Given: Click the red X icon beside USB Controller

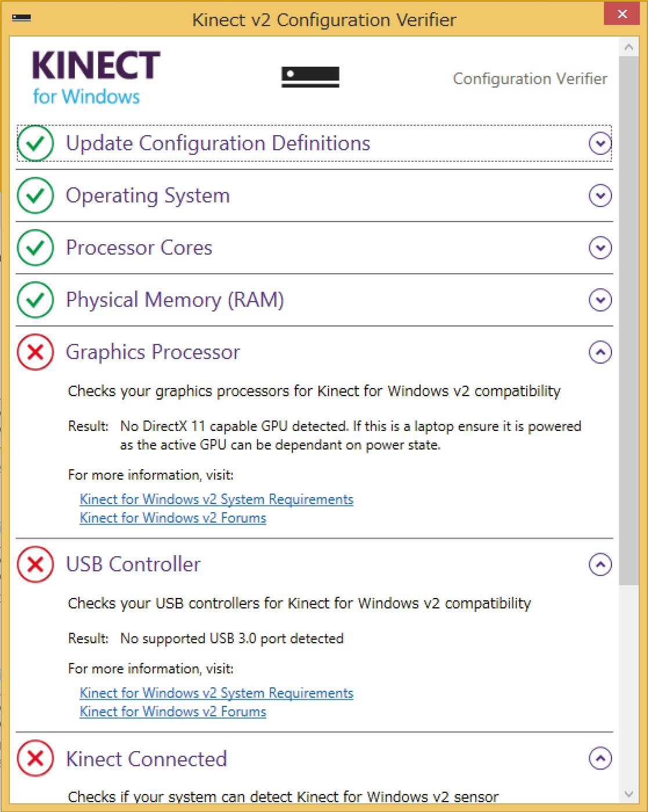Looking at the screenshot, I should pos(35,564).
